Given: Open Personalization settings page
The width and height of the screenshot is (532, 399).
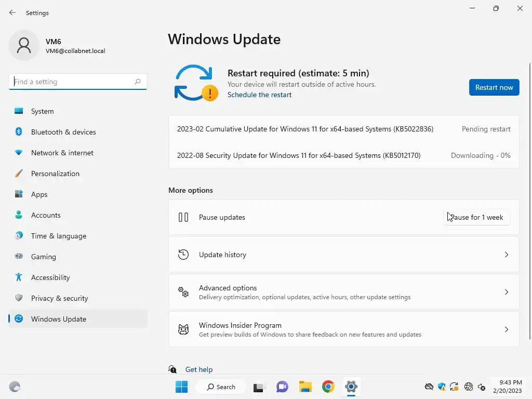Looking at the screenshot, I should [78, 174].
